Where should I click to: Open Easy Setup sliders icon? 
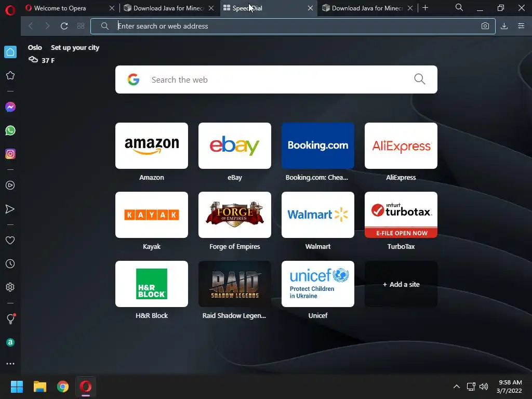tap(521, 26)
